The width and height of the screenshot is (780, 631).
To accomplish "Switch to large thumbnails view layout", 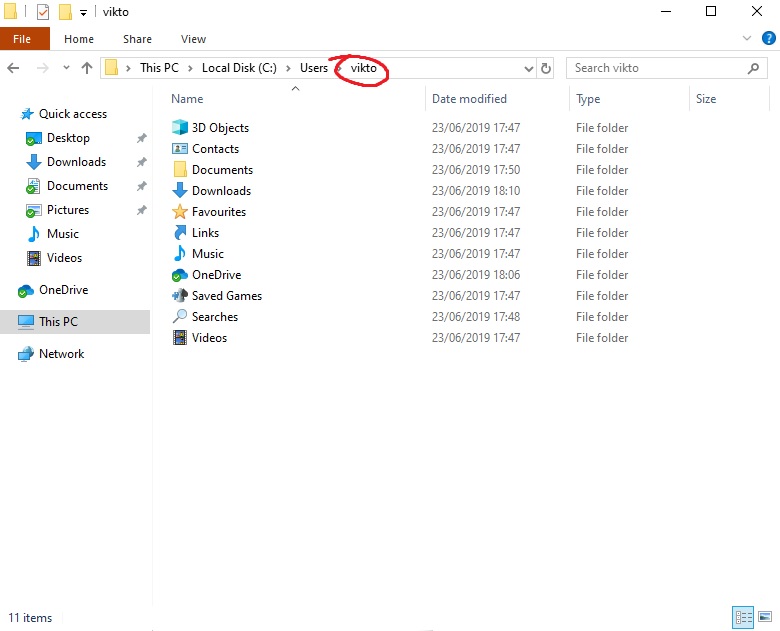I will coord(765,618).
